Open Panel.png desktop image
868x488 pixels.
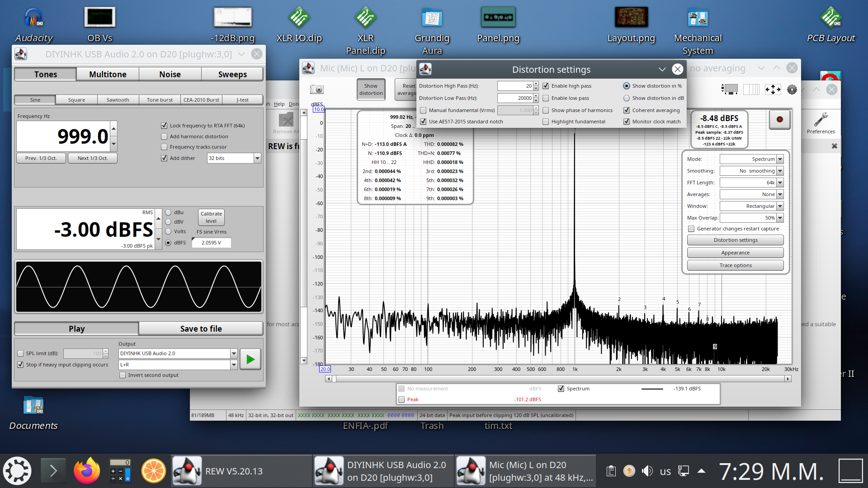(x=498, y=25)
